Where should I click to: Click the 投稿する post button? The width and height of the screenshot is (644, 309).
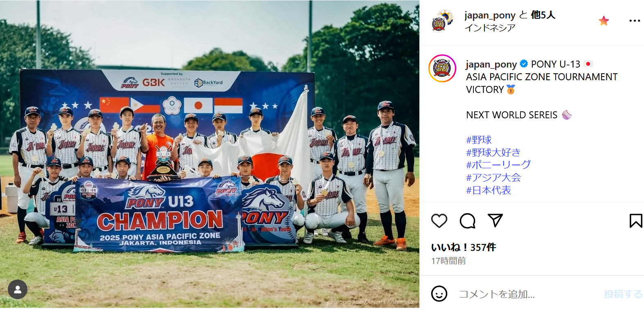(x=623, y=294)
